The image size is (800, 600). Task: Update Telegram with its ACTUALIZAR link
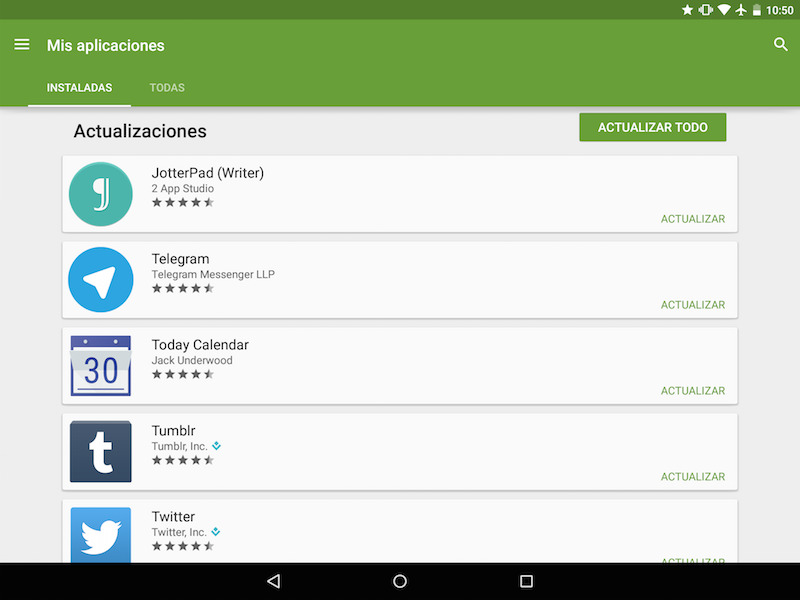[x=693, y=305]
